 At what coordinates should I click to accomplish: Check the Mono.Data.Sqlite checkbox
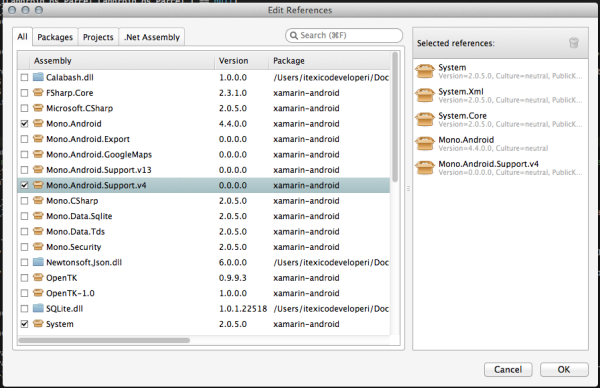[x=24, y=216]
